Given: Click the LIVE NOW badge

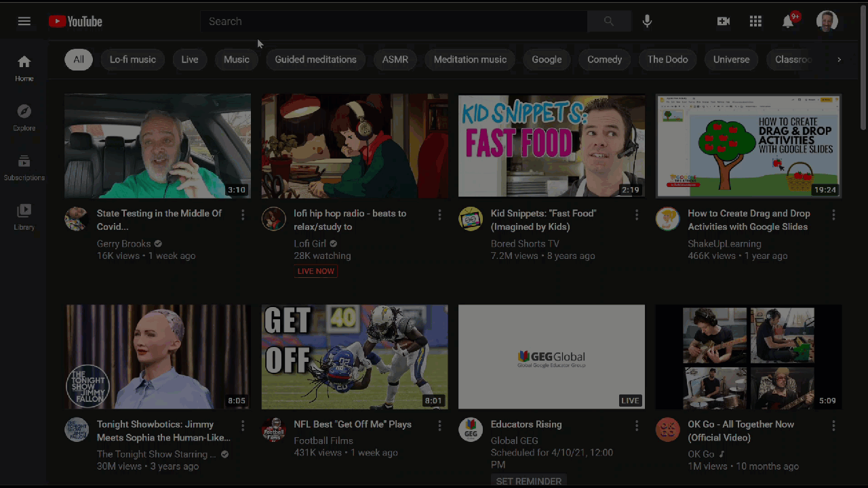Looking at the screenshot, I should point(316,271).
